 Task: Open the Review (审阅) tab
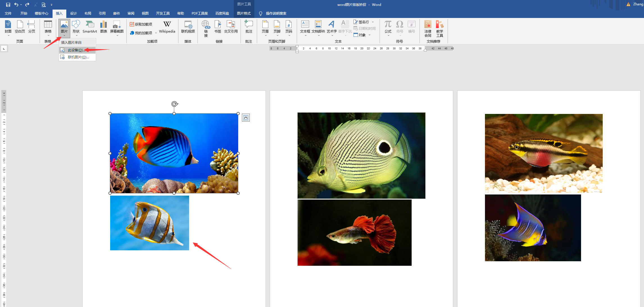pyautogui.click(x=131, y=13)
